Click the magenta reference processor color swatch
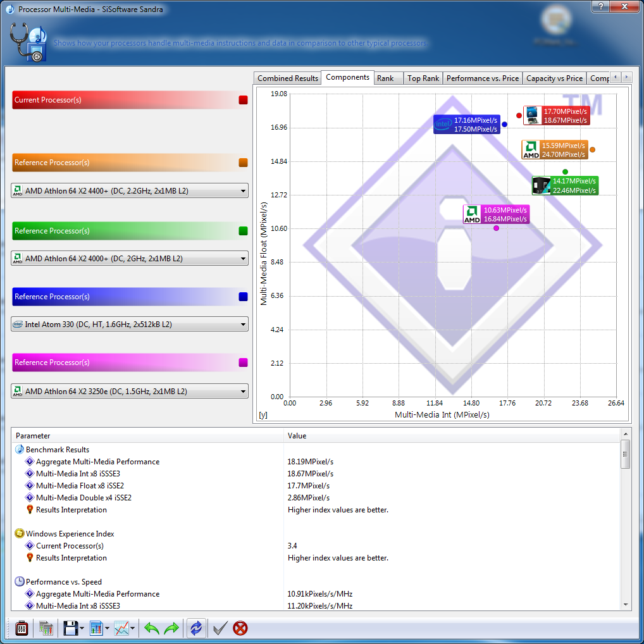Image resolution: width=644 pixels, height=644 pixels. pos(243,362)
